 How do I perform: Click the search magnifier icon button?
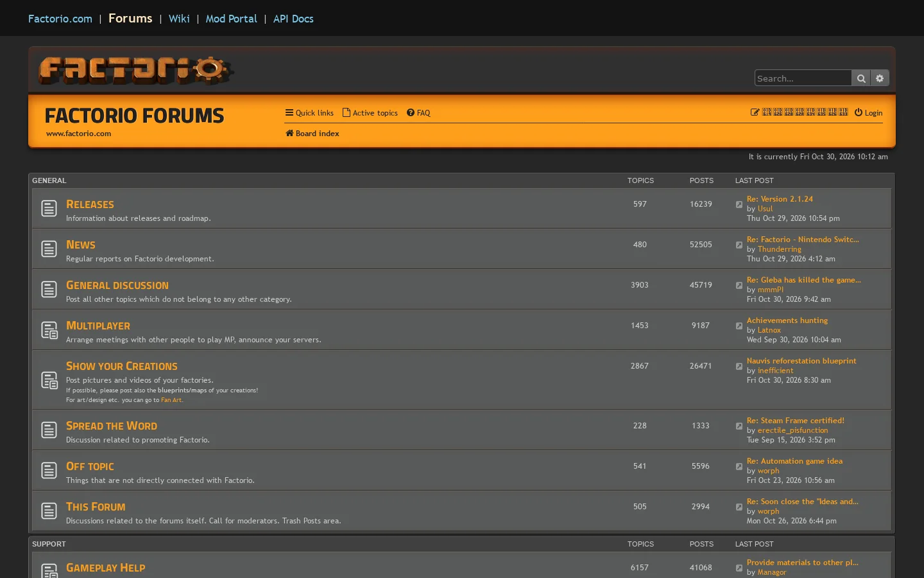click(861, 78)
